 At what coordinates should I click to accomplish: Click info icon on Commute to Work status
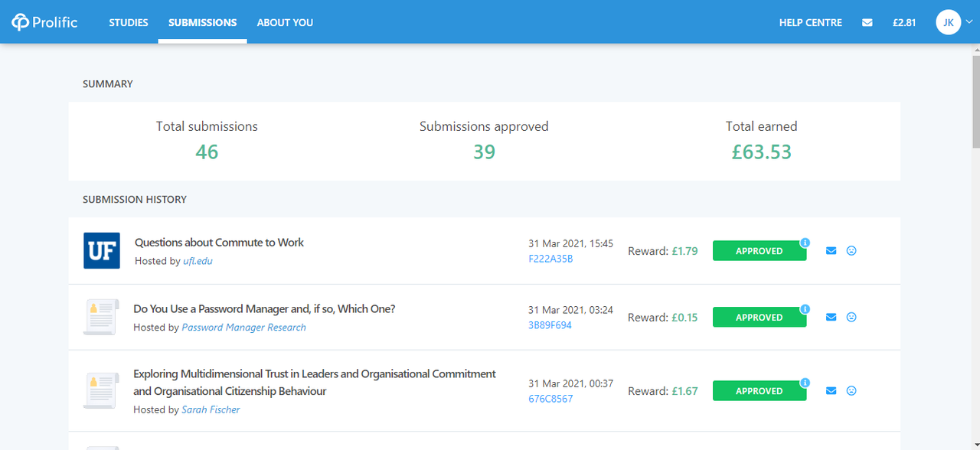(x=805, y=243)
